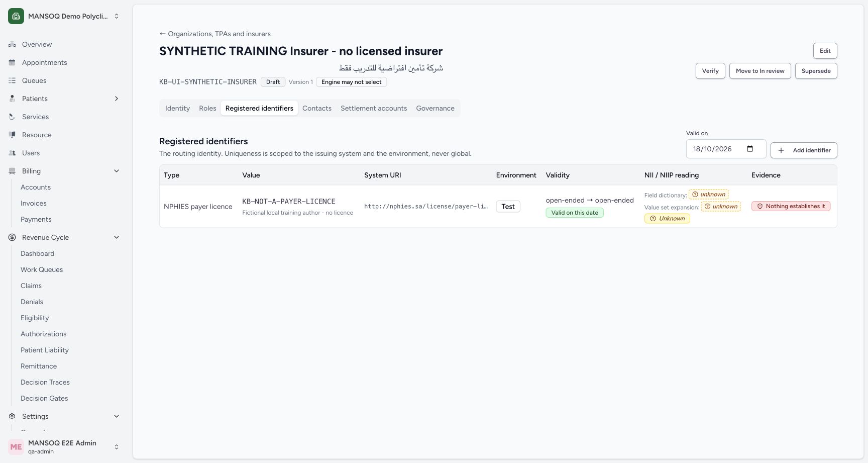Image resolution: width=868 pixels, height=463 pixels.
Task: Expand the Patients submenu arrow
Action: (x=117, y=99)
